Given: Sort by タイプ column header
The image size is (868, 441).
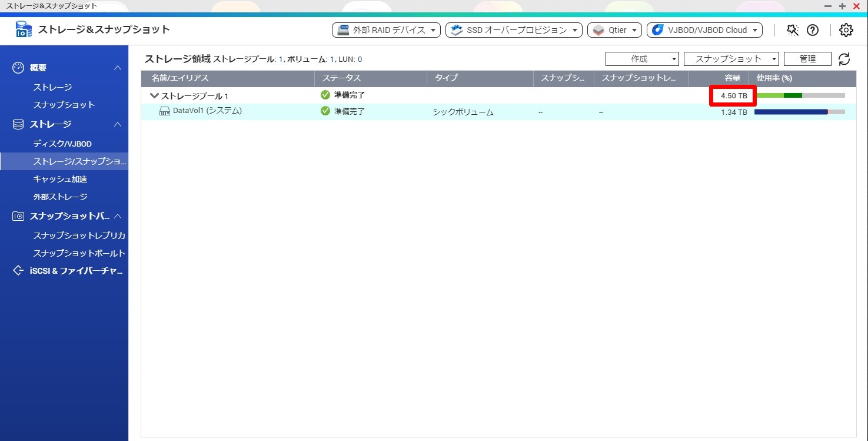Looking at the screenshot, I should (x=480, y=78).
